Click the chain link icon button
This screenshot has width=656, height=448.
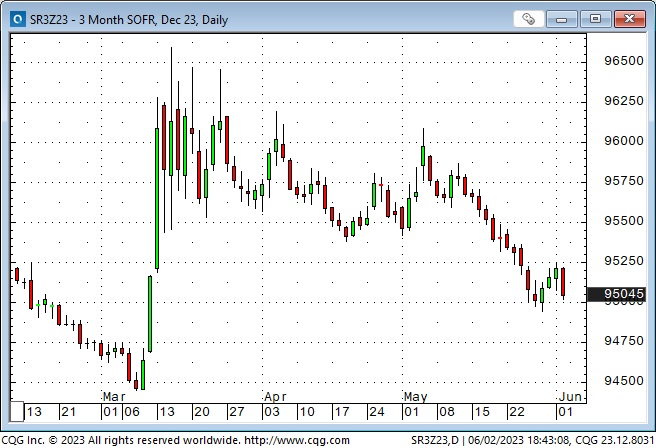pos(528,19)
